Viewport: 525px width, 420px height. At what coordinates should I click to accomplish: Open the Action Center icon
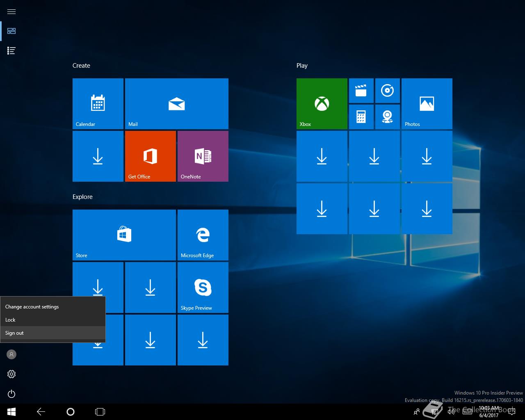point(512,412)
